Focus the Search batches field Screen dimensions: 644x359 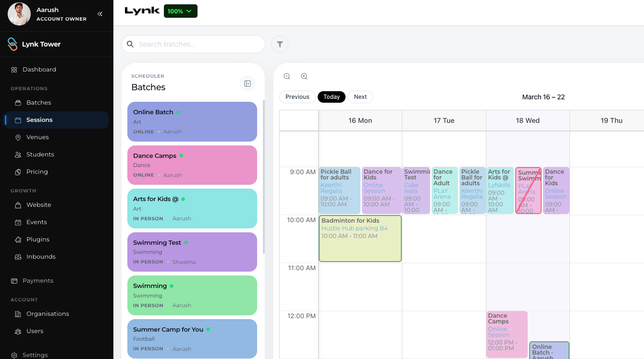193,44
